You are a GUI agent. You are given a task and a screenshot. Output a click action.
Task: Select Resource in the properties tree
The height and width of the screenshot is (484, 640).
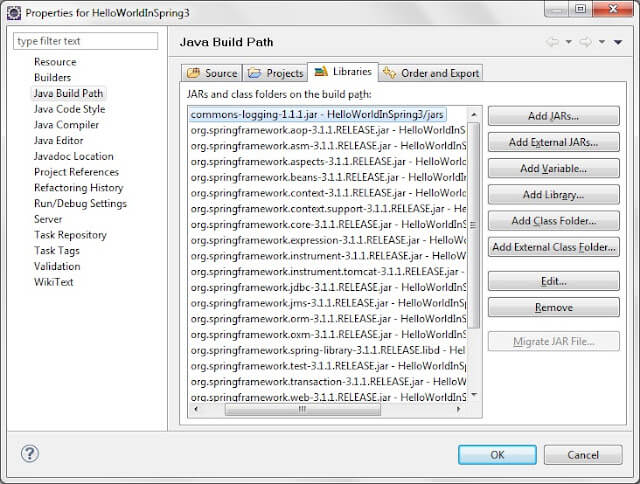tap(55, 62)
